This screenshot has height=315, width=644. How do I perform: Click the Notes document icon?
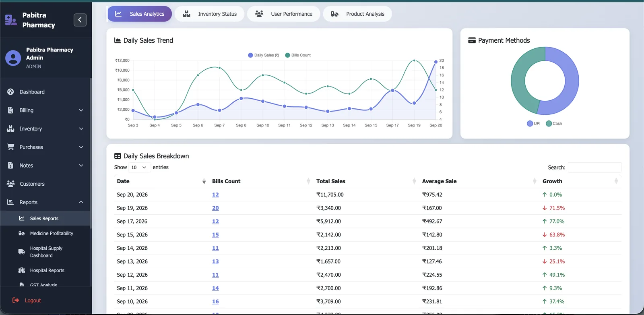click(11, 165)
